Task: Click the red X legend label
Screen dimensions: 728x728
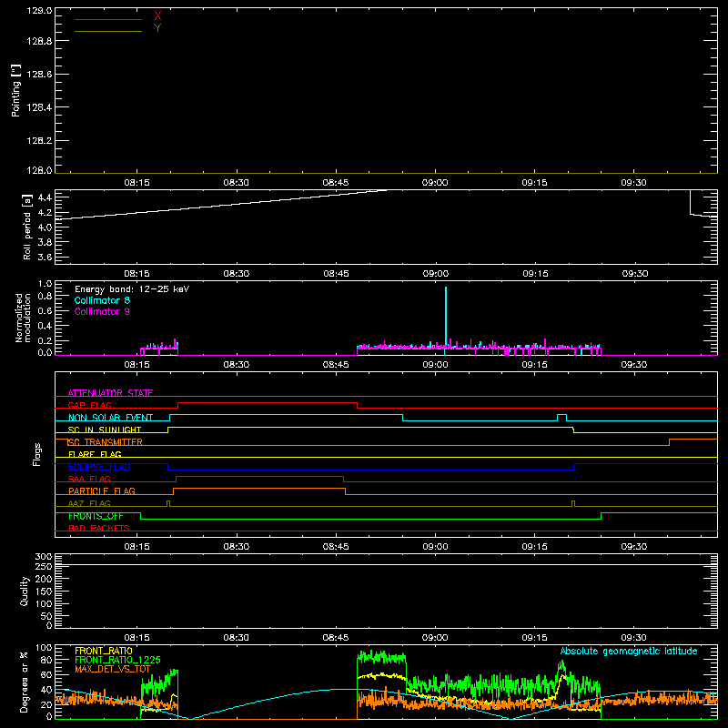Action: click(x=157, y=15)
